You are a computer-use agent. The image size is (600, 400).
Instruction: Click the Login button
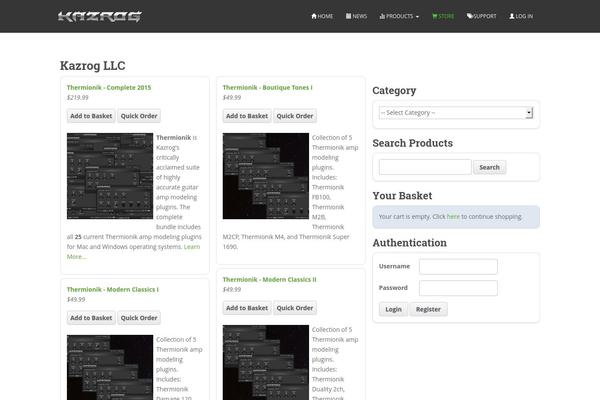click(x=393, y=309)
